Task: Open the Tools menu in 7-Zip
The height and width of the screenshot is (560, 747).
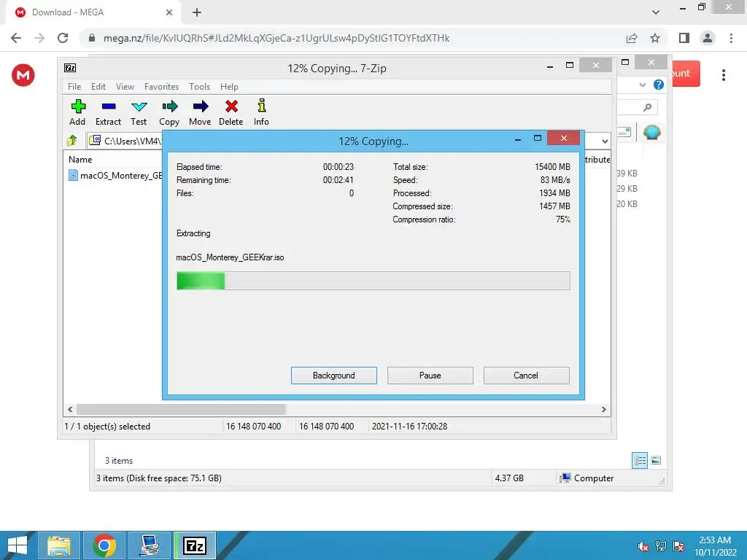Action: [199, 87]
